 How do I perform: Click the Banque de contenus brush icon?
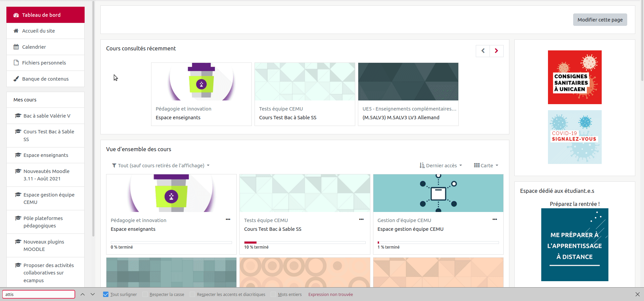16,79
